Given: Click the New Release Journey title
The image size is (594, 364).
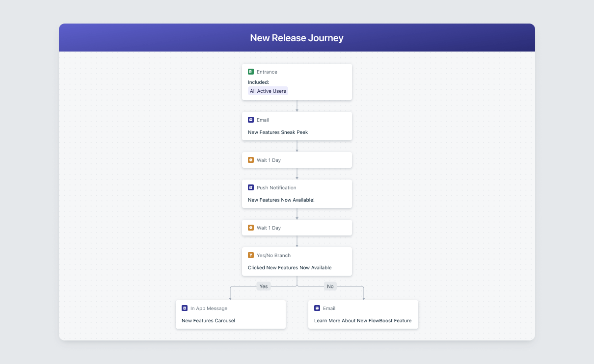Looking at the screenshot, I should 297,38.
